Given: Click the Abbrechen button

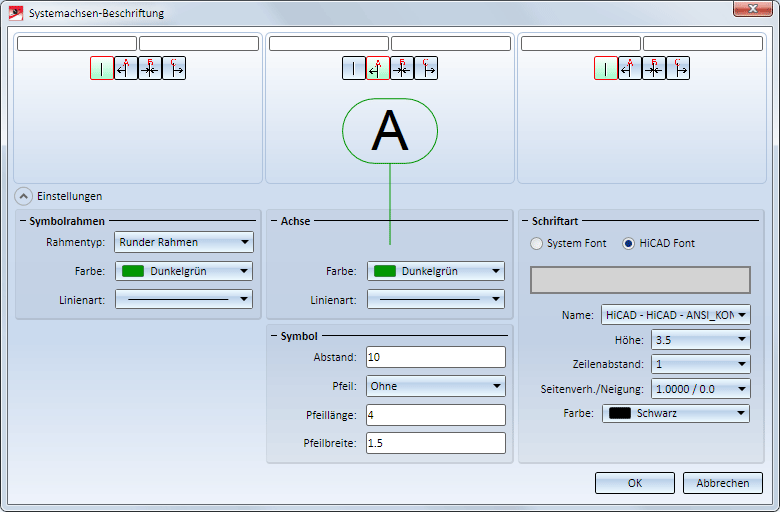Looking at the screenshot, I should point(723,483).
